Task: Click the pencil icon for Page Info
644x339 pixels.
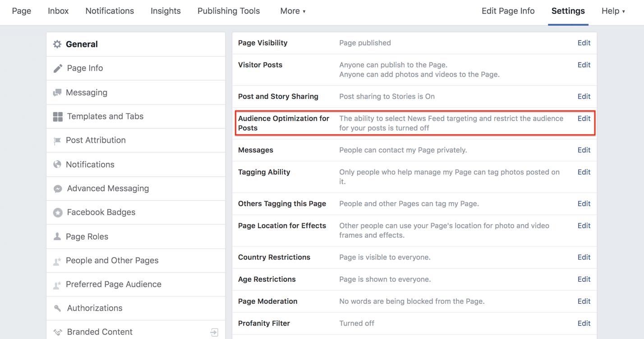Action: (58, 69)
